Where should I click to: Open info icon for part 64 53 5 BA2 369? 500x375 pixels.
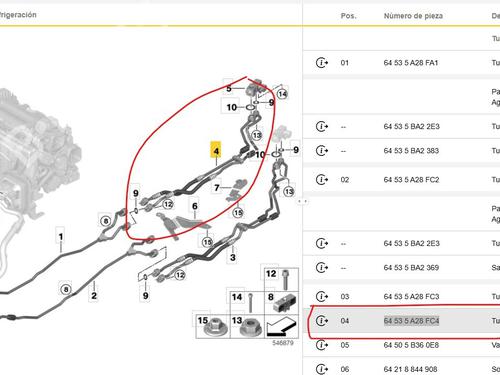coord(322,267)
